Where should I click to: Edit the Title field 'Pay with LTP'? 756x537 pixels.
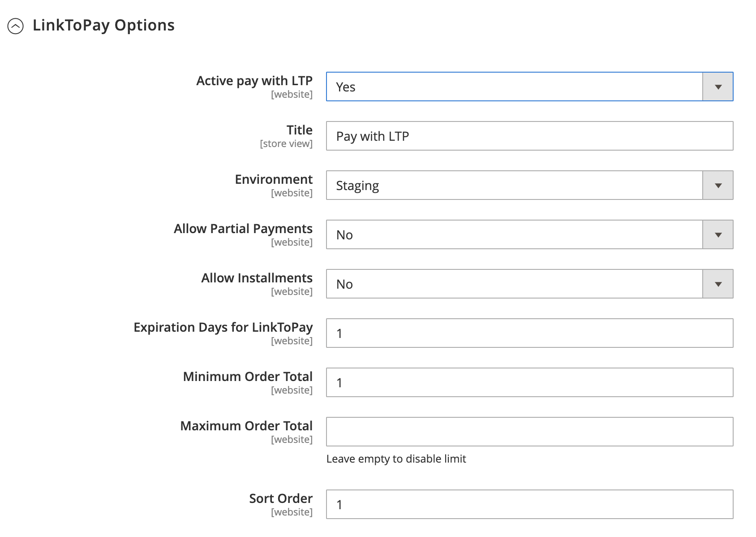[x=529, y=136]
